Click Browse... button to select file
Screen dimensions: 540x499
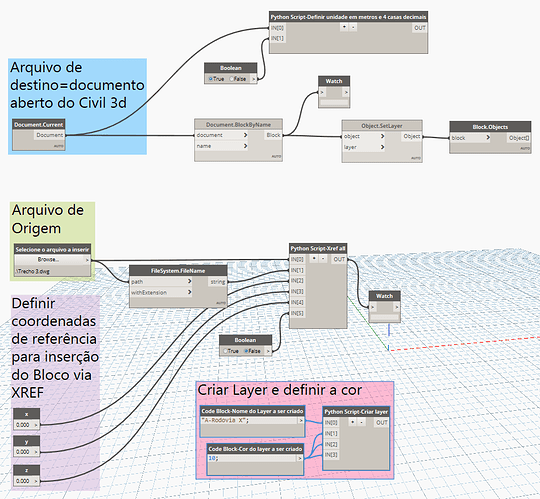[x=49, y=260]
